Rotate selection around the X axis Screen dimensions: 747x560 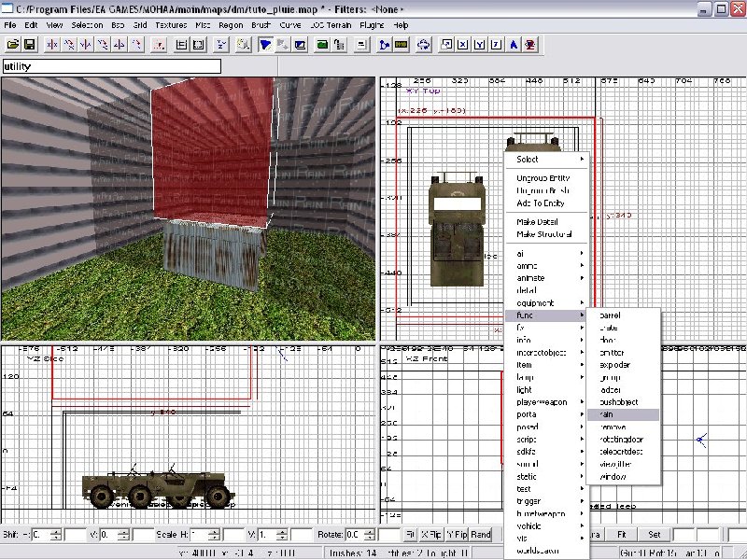(69, 45)
